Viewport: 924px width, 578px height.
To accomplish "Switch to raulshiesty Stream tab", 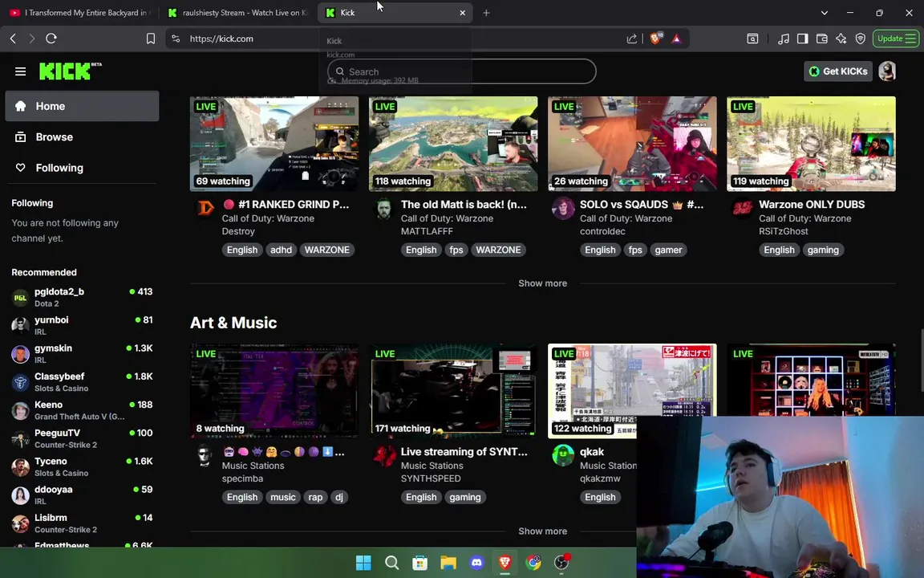I will 238,12.
